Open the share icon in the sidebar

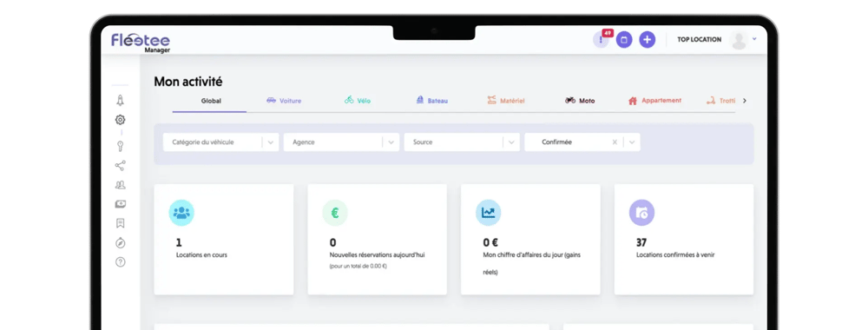point(120,166)
